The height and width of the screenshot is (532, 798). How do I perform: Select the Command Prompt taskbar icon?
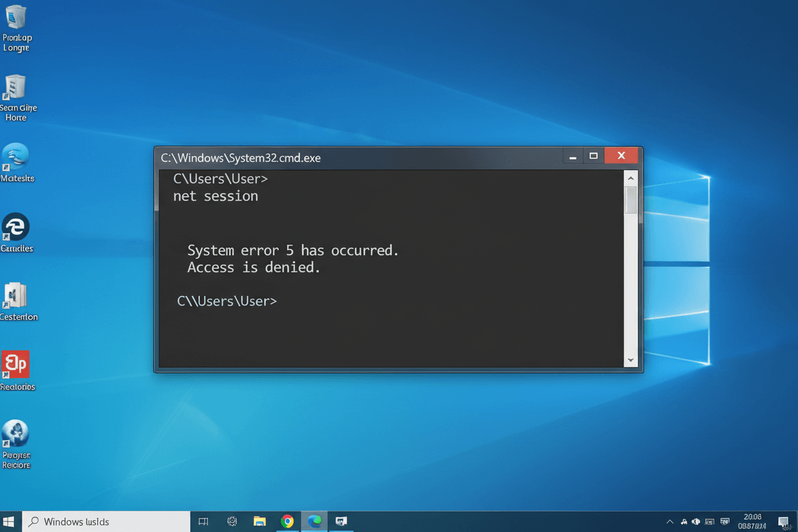click(x=341, y=521)
